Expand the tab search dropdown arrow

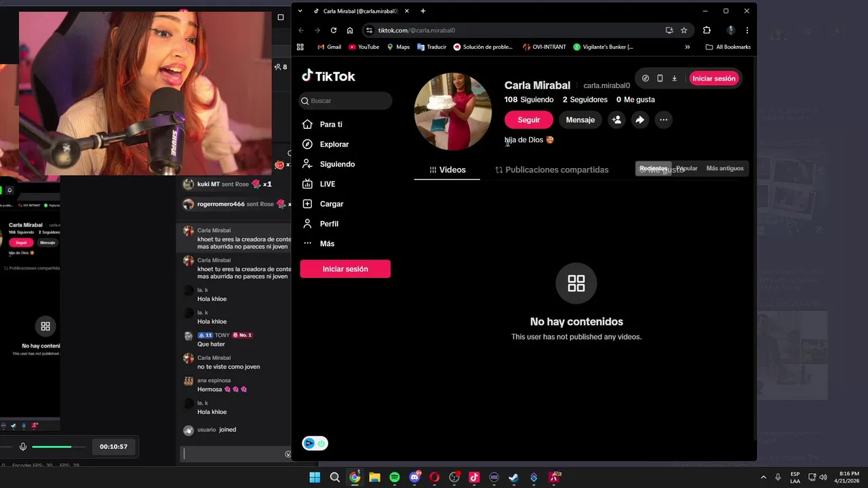pos(300,11)
